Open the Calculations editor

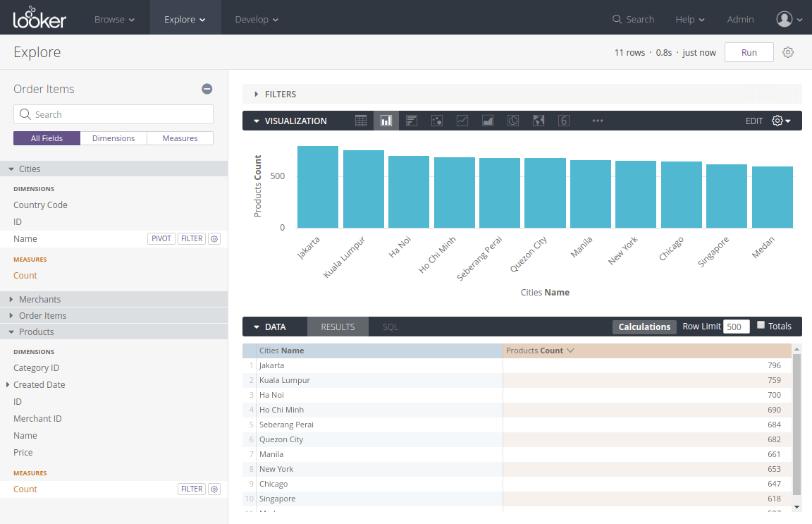[644, 327]
